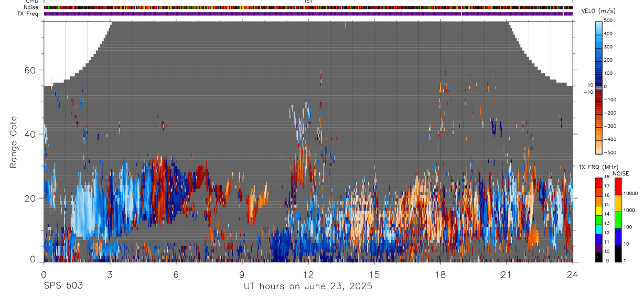Click the 15 tick on UT hours axis
Viewport: 644px width, 297px height.
374,274
